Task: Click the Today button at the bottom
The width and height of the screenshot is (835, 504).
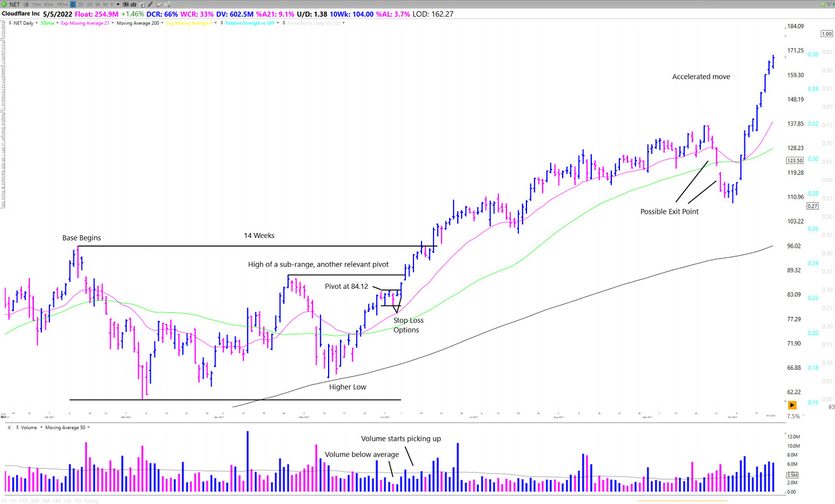Action: pyautogui.click(x=90, y=500)
